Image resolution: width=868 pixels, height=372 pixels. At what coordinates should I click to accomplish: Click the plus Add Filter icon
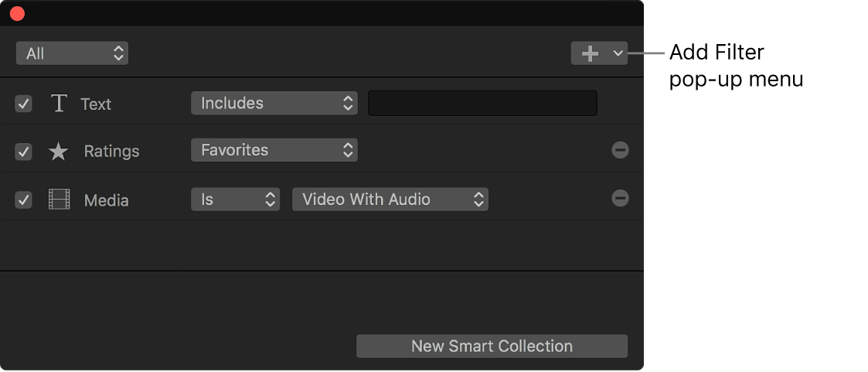click(x=590, y=53)
